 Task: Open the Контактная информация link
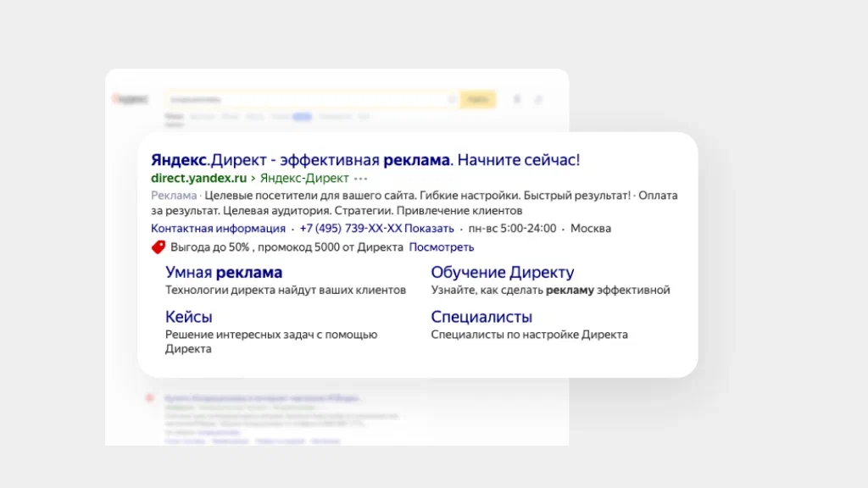218,229
